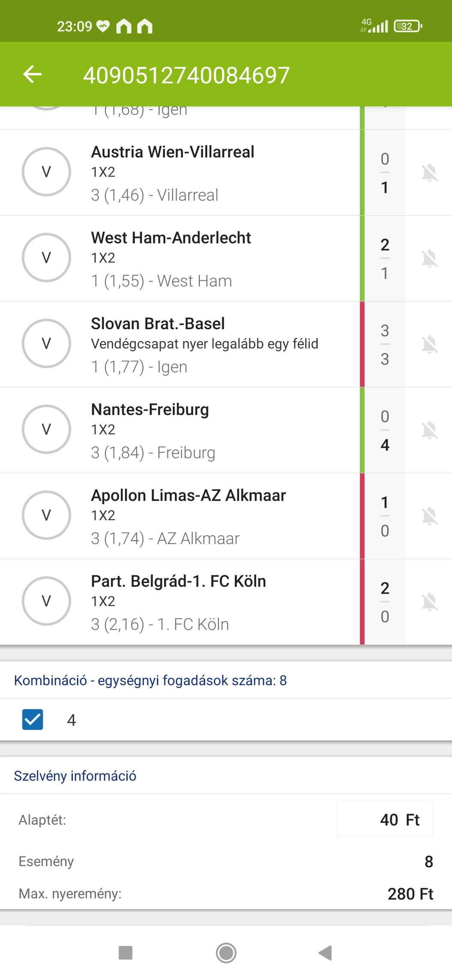Image resolution: width=452 pixels, height=980 pixels.
Task: Tap the muted bell for Nantes-Freiburg
Action: click(x=429, y=430)
